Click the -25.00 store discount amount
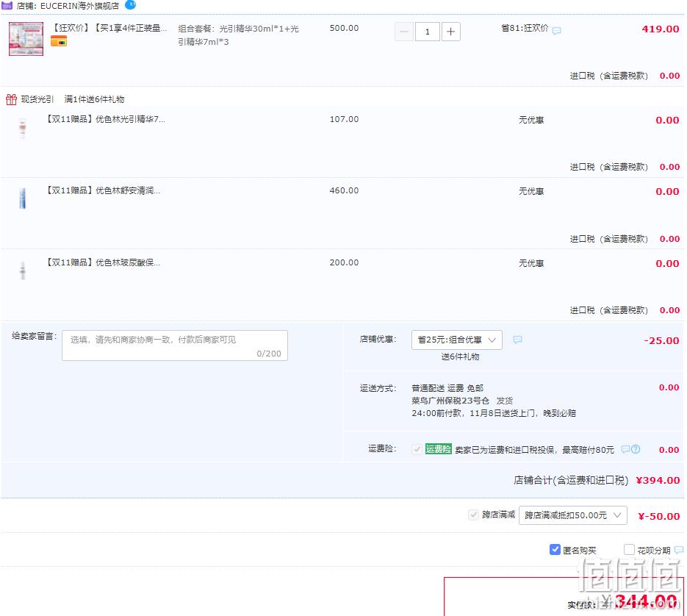This screenshot has height=616, width=687. [661, 340]
